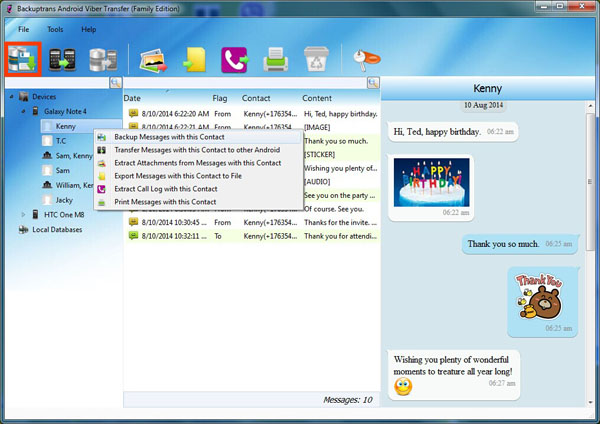Open the File menu
600x424 pixels.
coord(23,29)
